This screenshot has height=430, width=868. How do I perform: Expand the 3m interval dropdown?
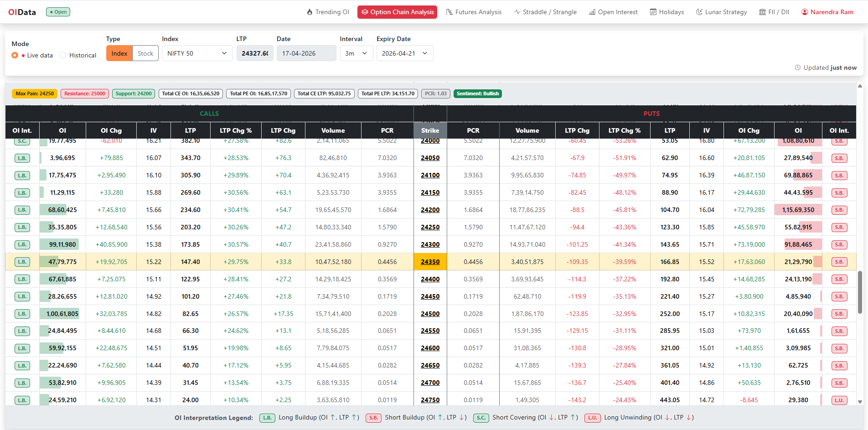click(356, 53)
